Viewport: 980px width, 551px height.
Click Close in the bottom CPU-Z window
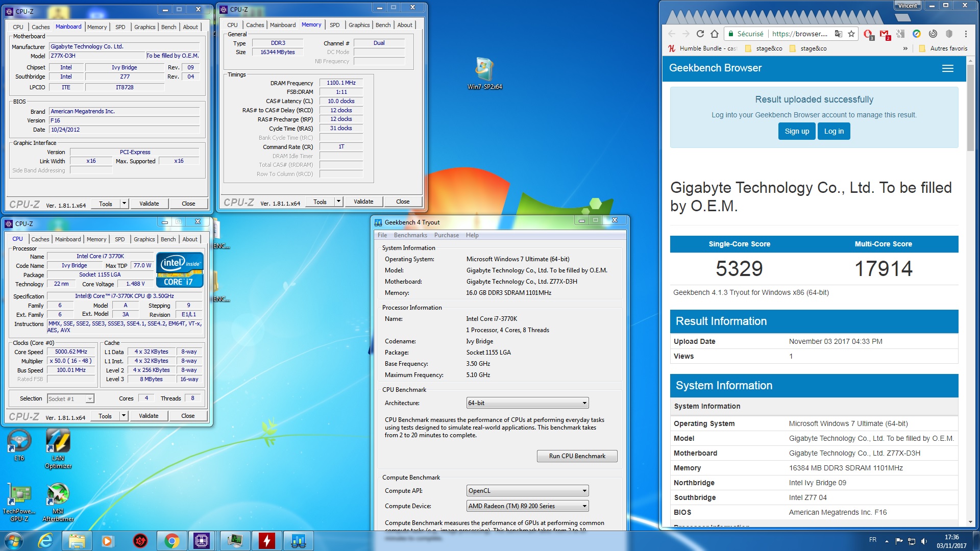(x=188, y=416)
